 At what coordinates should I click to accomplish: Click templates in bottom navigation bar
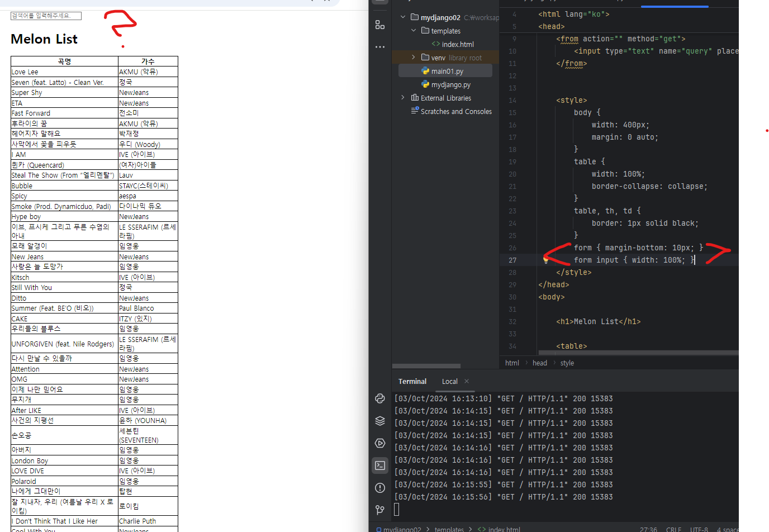click(449, 529)
